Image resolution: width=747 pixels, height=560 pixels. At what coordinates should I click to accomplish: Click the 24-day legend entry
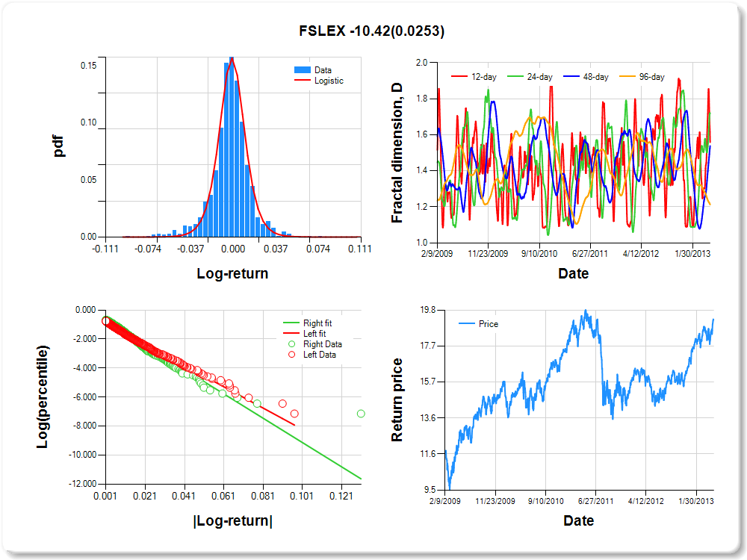[x=530, y=77]
